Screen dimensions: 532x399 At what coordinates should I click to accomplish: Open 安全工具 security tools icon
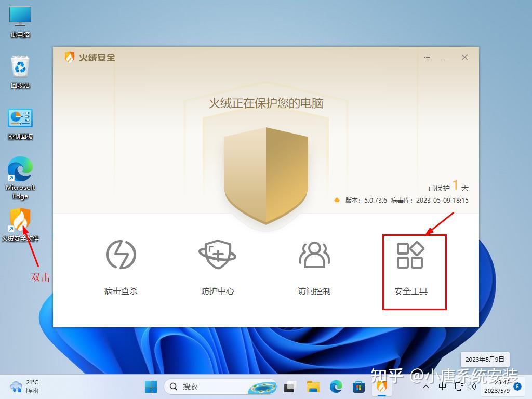click(410, 255)
